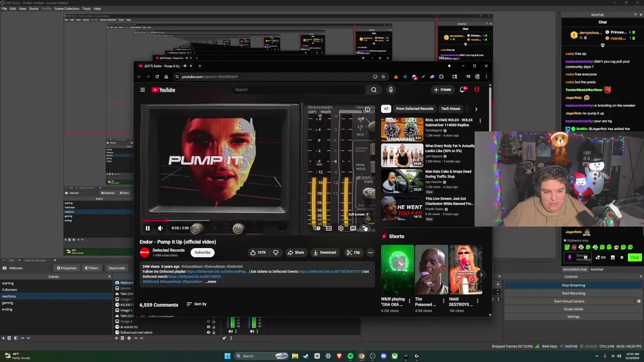Screen dimensions: 644x362
Task: Add a new OBS scene
Action: (x=3, y=338)
